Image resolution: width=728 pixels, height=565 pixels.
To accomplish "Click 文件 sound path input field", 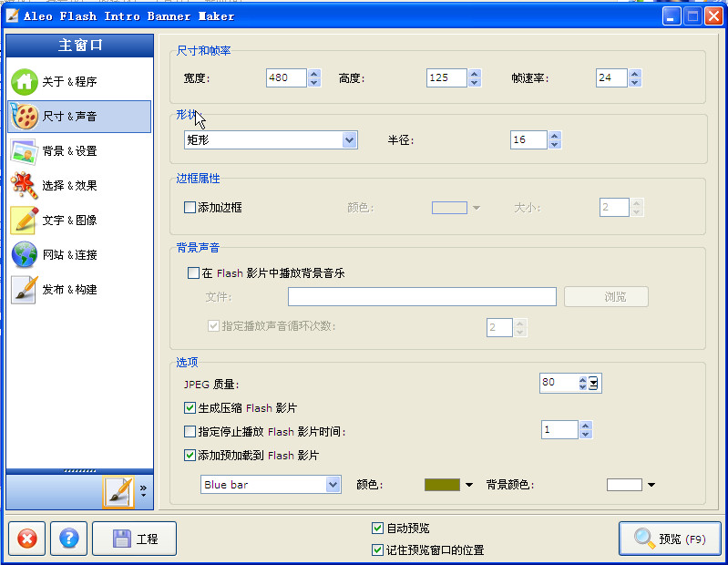I will point(422,297).
